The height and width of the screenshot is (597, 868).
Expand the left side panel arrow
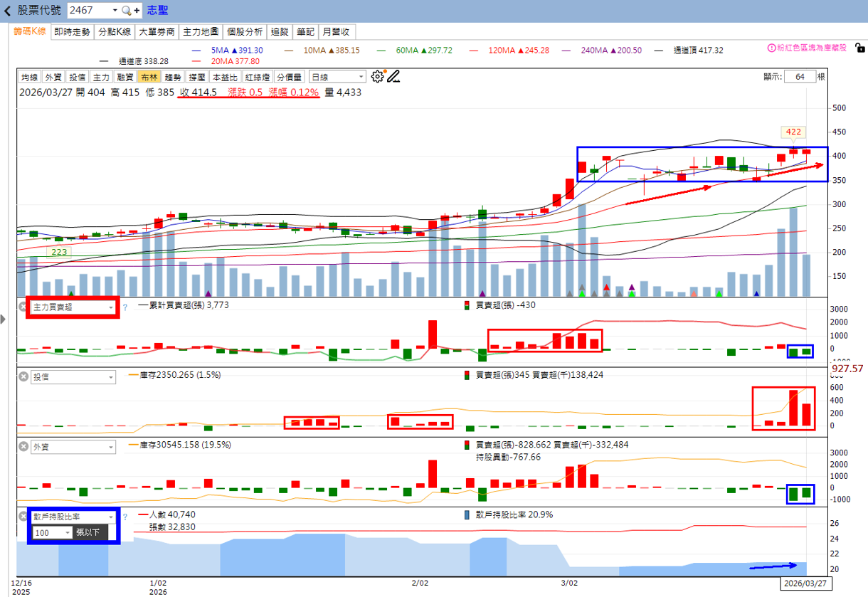[x=4, y=320]
